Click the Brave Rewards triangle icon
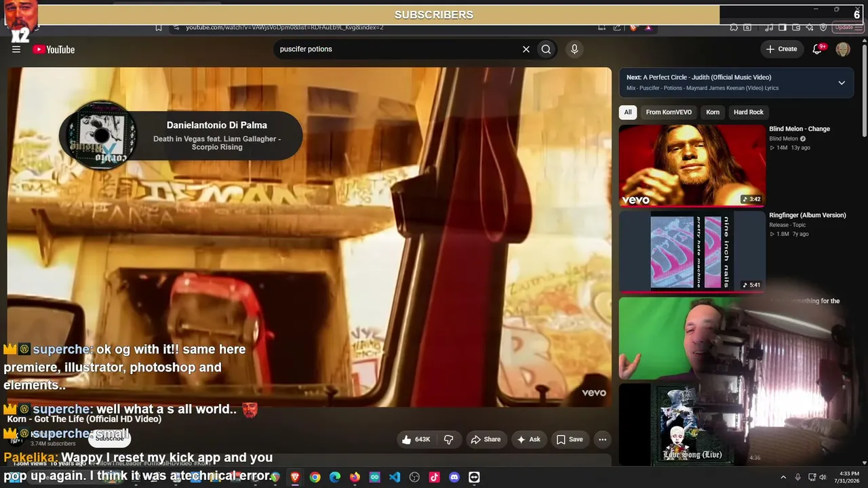This screenshot has height=488, width=868. pyautogui.click(x=648, y=27)
